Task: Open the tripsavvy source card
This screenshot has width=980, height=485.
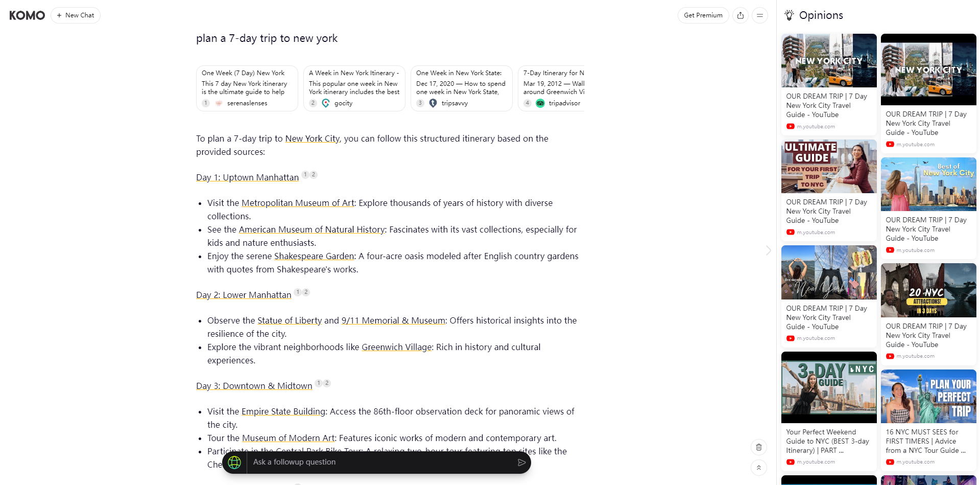Action: 462,88
